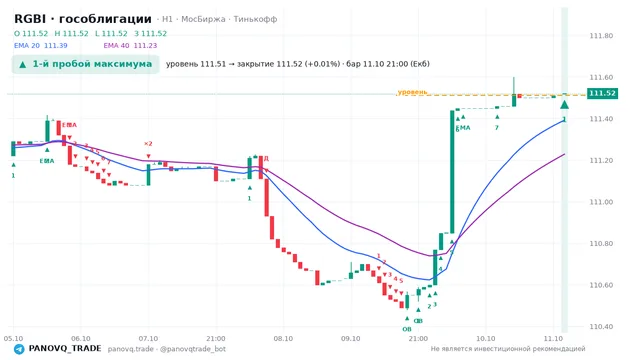Click the 06.10 date axis label
Screen dimensions: 640x360
[x=81, y=338]
